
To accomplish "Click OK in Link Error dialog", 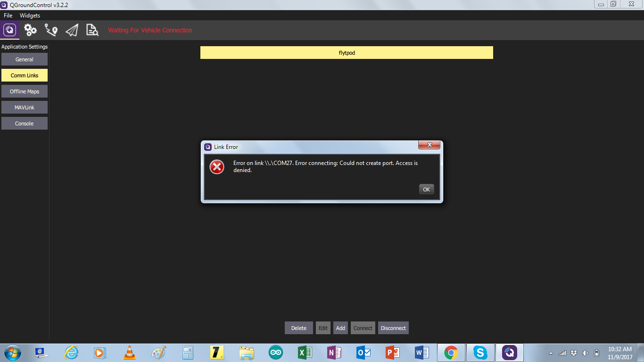I will pyautogui.click(x=426, y=189).
